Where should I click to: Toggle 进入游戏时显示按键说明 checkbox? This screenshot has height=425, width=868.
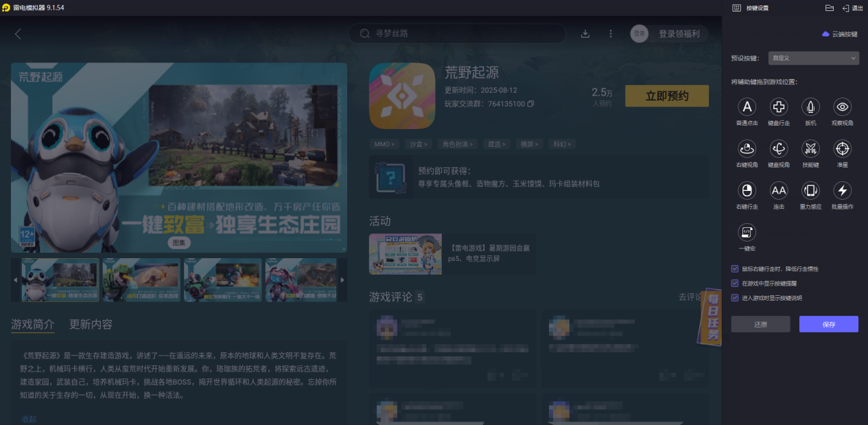coord(735,298)
